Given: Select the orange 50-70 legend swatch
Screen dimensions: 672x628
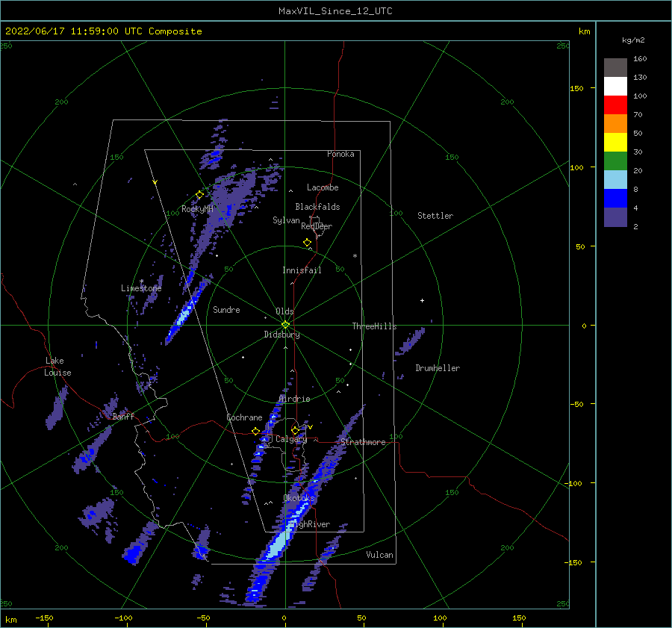Looking at the screenshot, I should coord(615,124).
